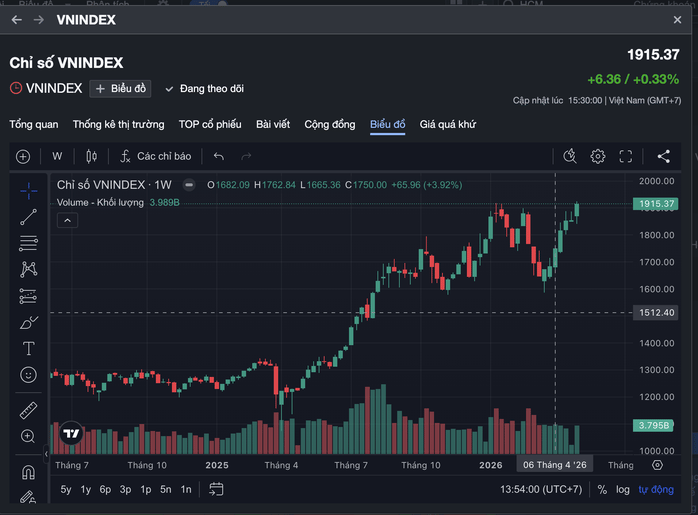Click the TradingView logo on chart
This screenshot has height=515, width=698.
[71, 433]
